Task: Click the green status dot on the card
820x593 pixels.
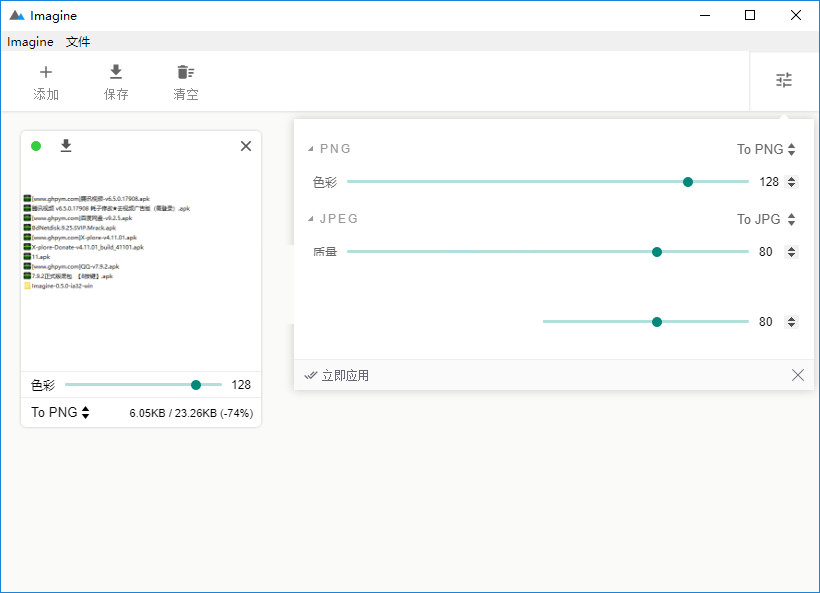Action: point(37,146)
